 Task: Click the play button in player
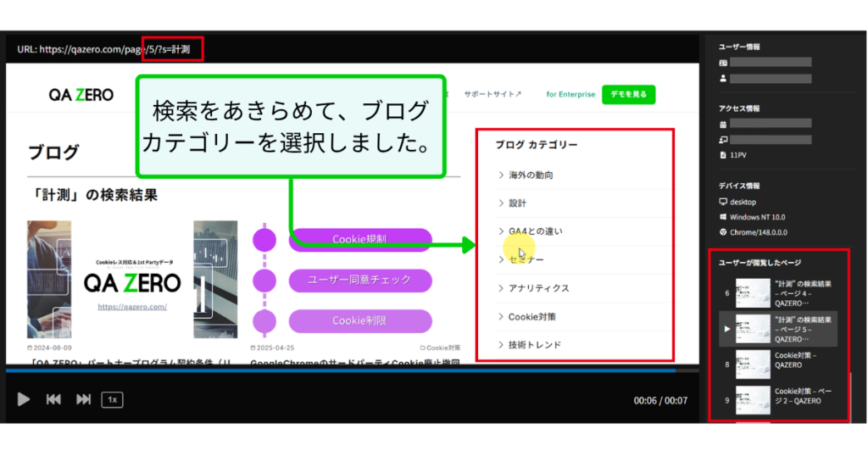(x=23, y=399)
